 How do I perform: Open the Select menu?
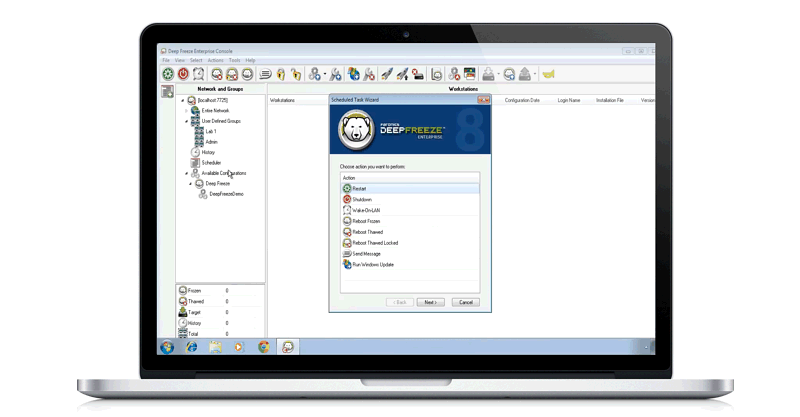pos(196,60)
